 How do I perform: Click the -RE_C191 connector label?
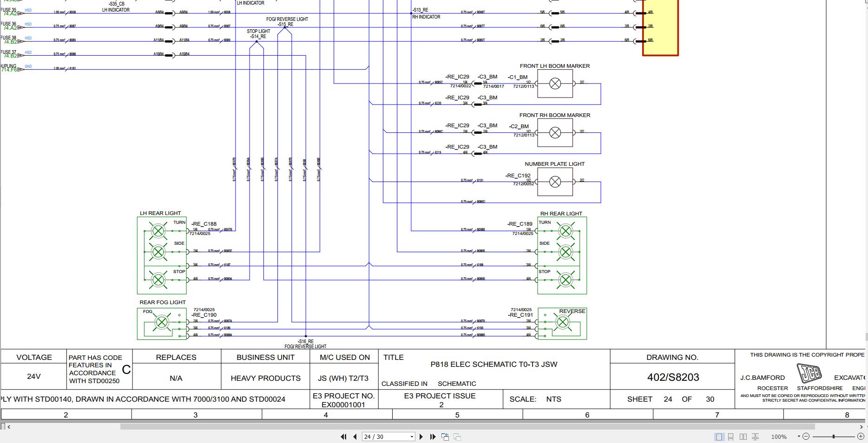coord(520,315)
